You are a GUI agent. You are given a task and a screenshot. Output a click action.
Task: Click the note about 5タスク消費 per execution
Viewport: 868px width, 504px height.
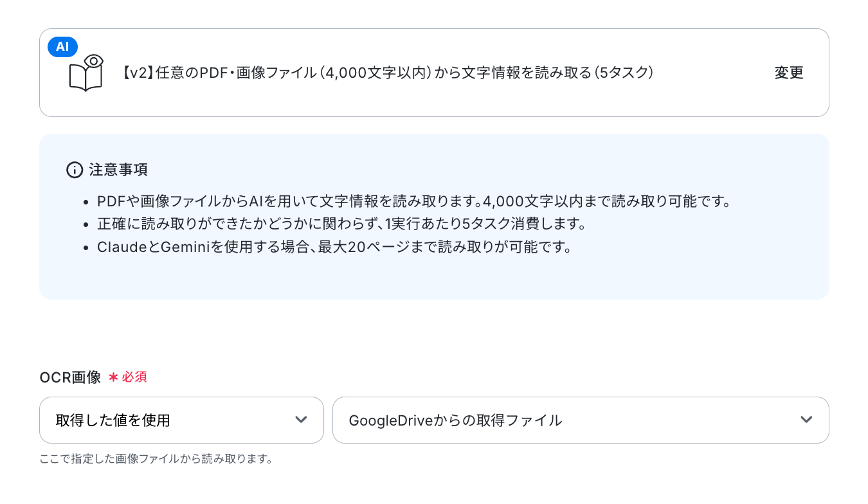[x=341, y=224]
